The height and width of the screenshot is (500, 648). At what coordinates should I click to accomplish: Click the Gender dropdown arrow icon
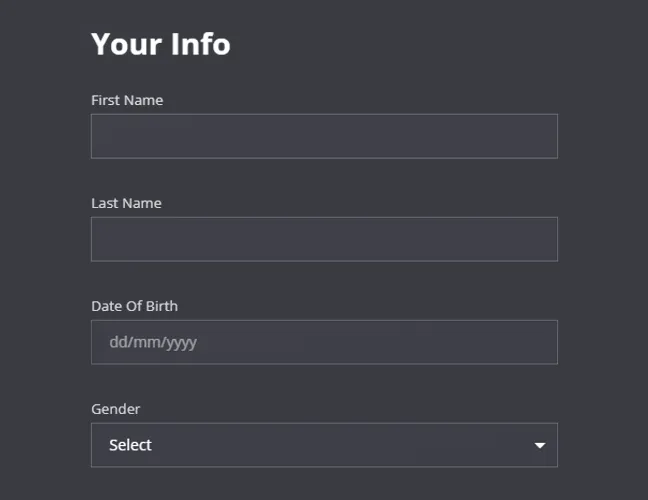(540, 445)
